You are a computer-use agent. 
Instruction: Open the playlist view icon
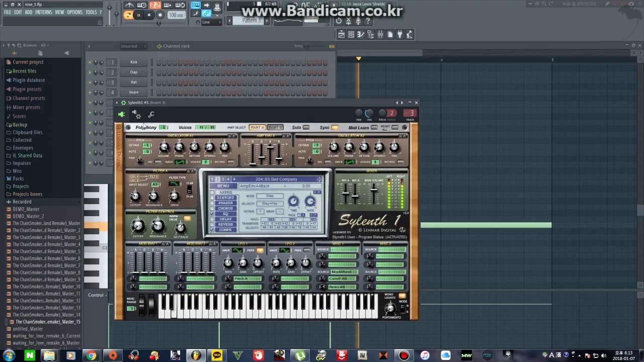(342, 34)
